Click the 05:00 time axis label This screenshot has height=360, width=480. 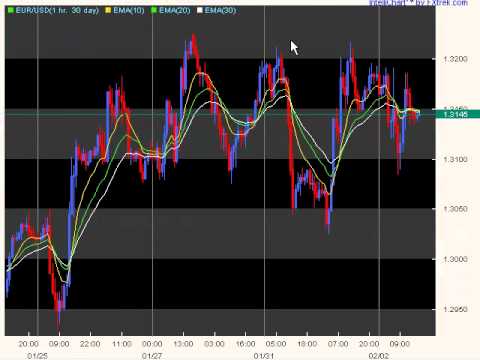click(x=276, y=344)
